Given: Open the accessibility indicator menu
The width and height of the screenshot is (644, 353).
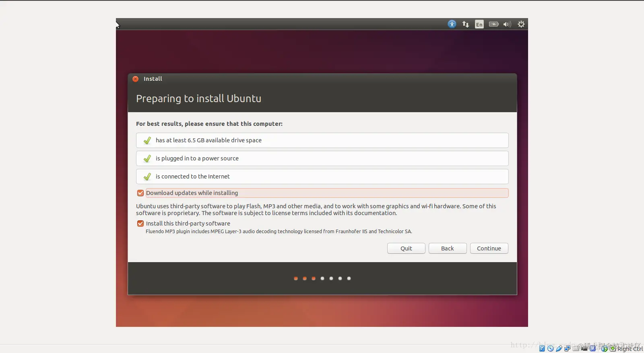Looking at the screenshot, I should [452, 24].
